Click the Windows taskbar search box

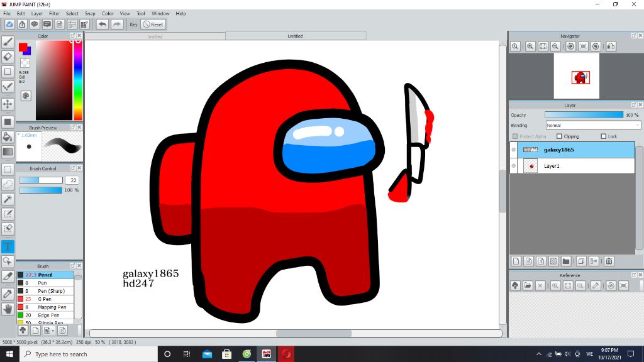[89, 354]
